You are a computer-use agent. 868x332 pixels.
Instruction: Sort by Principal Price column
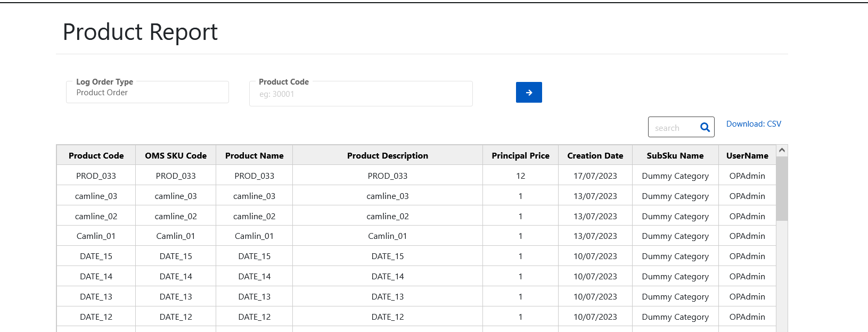[520, 155]
